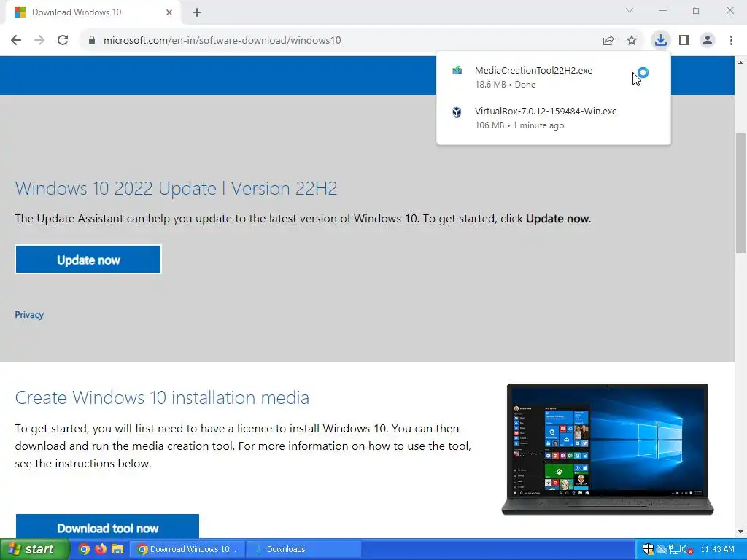Click the page scrollbar down arrow
The image size is (747, 560).
(741, 532)
